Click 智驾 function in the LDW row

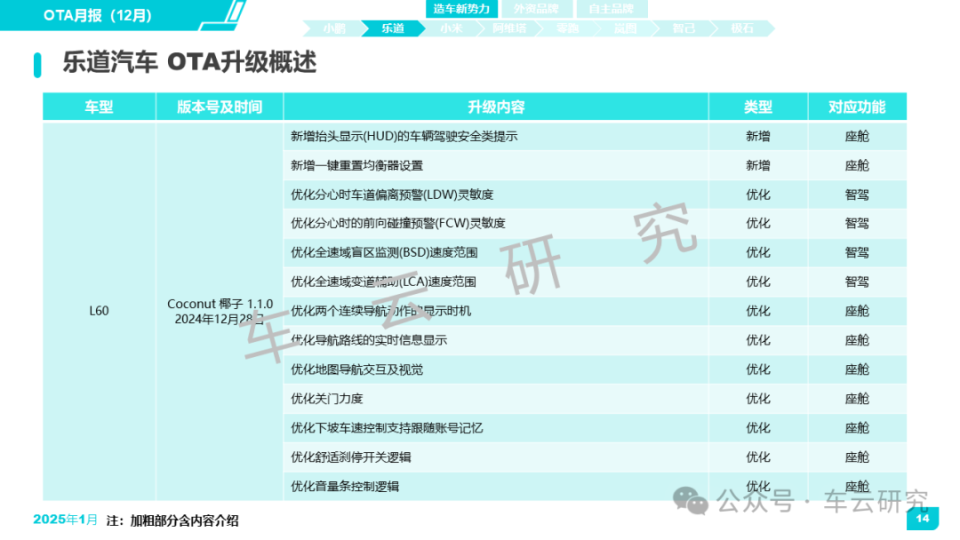tap(857, 195)
